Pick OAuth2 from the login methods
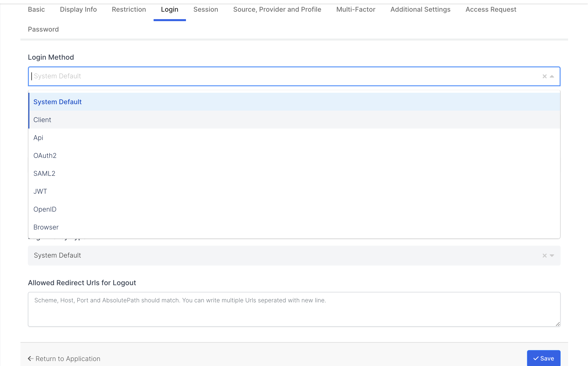 pos(45,156)
